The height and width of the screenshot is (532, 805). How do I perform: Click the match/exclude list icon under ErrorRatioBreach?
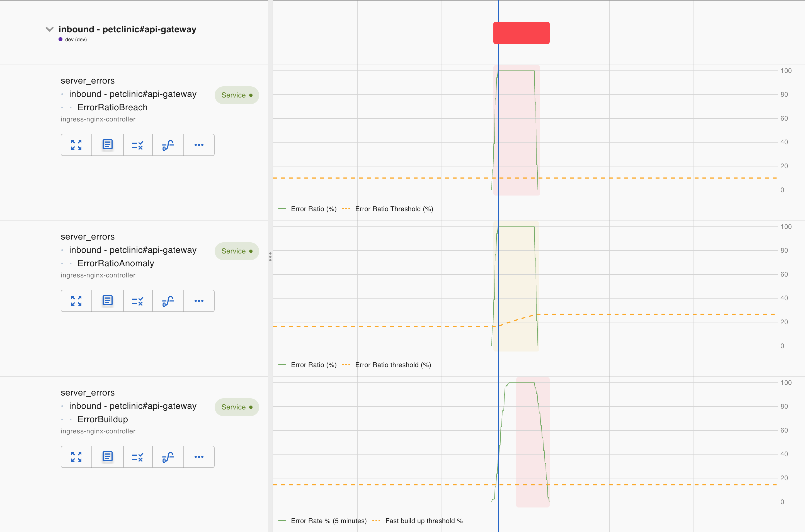pos(137,145)
